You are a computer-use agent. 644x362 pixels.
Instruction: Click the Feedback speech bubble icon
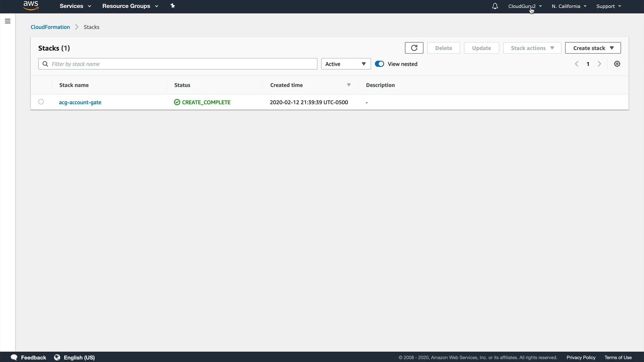pyautogui.click(x=14, y=357)
